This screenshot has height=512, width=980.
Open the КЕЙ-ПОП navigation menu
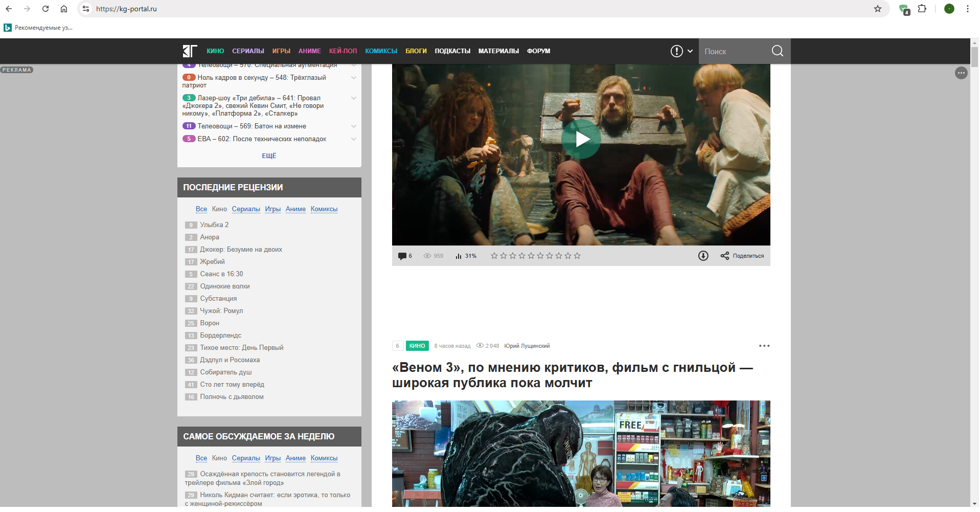(343, 51)
